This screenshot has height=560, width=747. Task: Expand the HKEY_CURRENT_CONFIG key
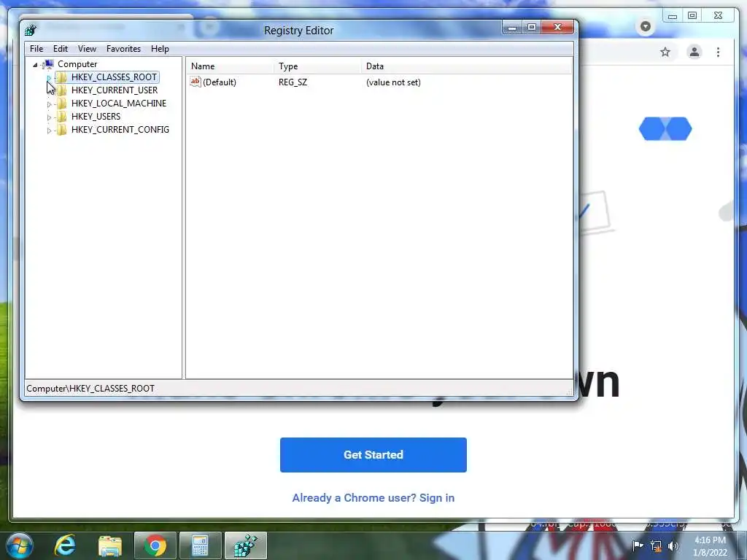click(49, 130)
